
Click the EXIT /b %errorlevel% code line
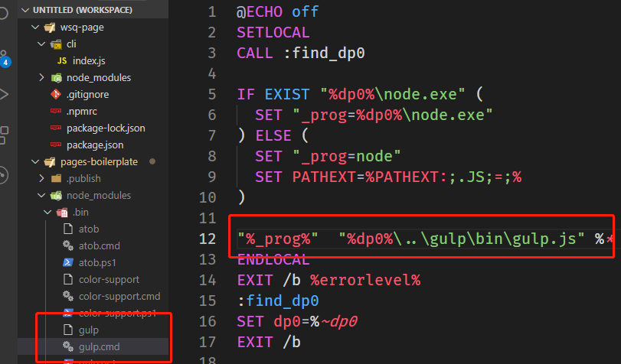328,279
